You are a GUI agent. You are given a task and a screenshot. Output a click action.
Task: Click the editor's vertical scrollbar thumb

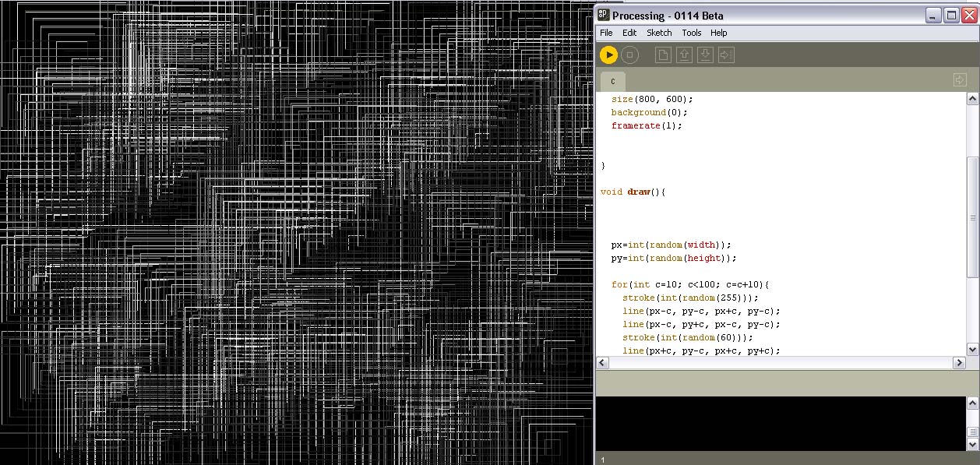972,217
